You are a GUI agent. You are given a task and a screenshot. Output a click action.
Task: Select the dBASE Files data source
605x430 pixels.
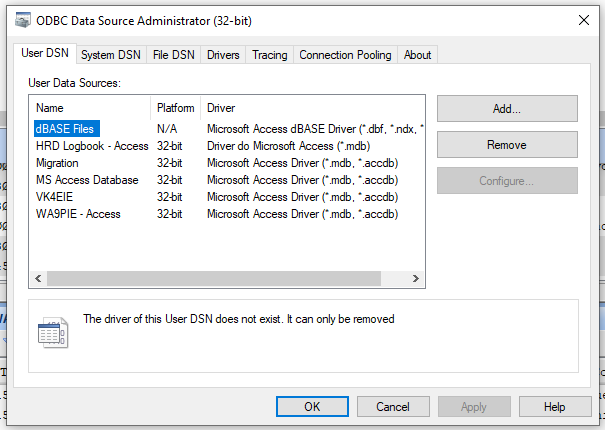pyautogui.click(x=67, y=129)
